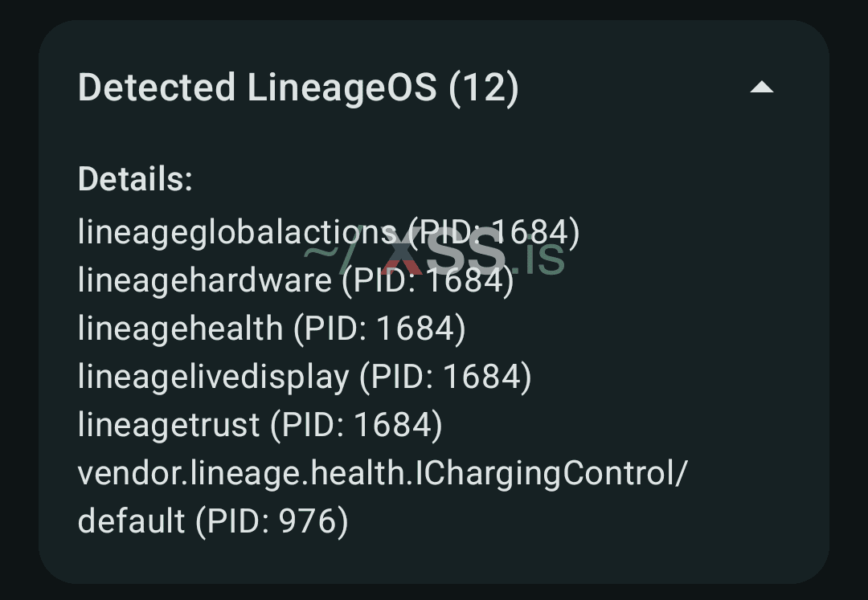Click the word "Detected" in the card title
868x600 pixels.
pyautogui.click(x=157, y=88)
